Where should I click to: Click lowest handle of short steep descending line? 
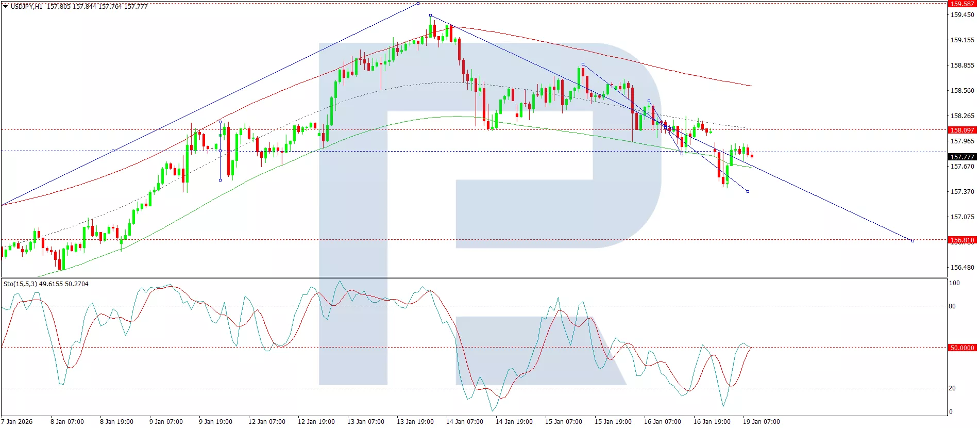pos(748,191)
